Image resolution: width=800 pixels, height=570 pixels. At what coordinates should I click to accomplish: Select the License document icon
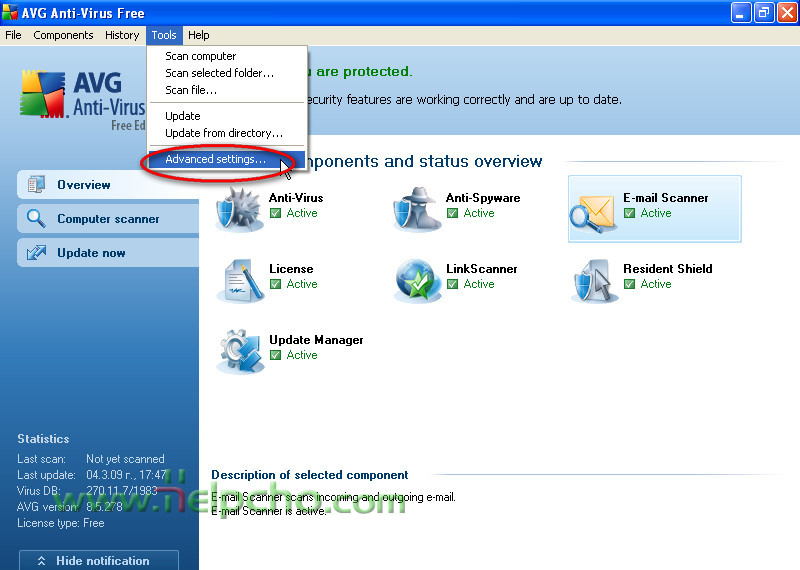pos(240,281)
